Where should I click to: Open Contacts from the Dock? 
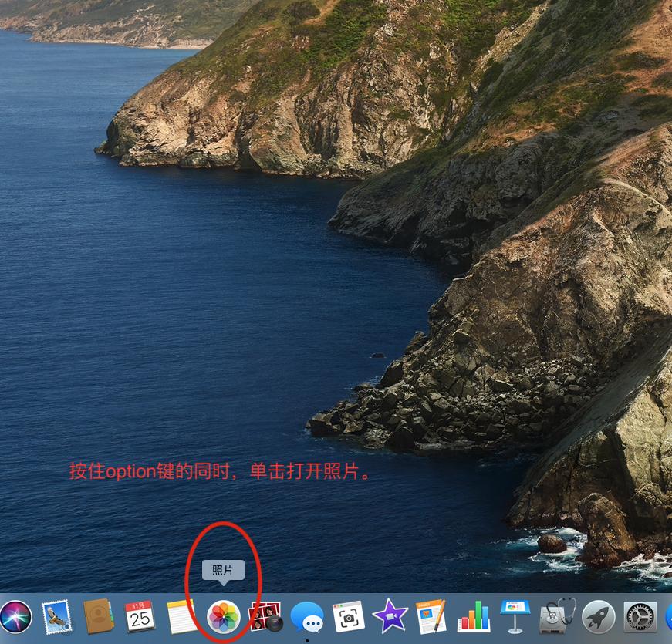coord(98,617)
